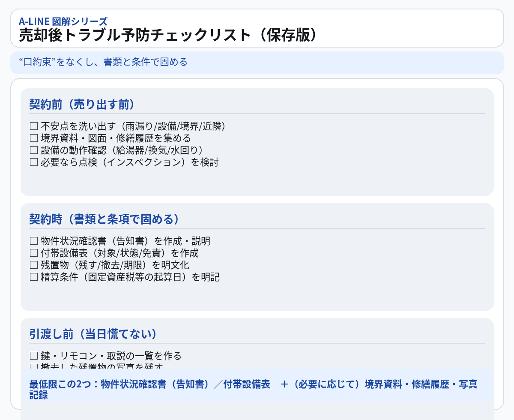514x420 pixels.
Task: Tick the partially hidden 撤去した残置物 checkbox
Action: point(34,367)
